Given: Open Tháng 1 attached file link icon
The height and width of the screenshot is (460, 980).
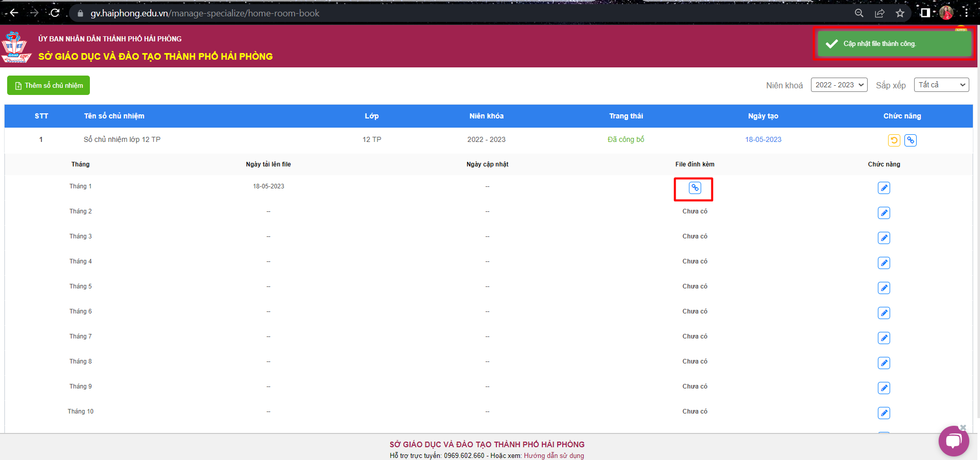Looking at the screenshot, I should point(695,188).
